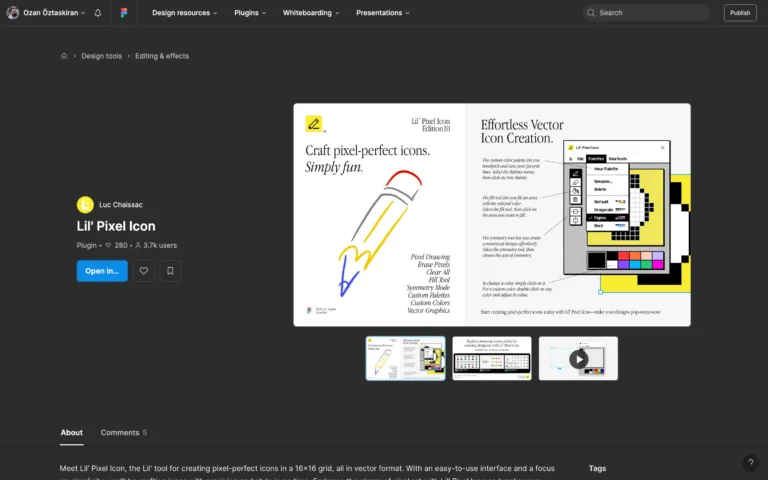Screen dimensions: 768x480
Task: Open the Presentations dropdown menu
Action: 383,13
